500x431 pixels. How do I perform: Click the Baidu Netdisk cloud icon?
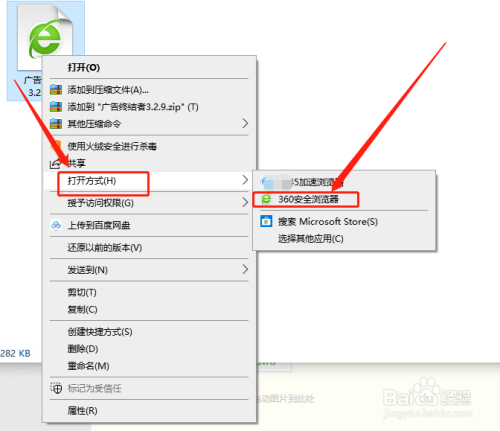coord(56,225)
